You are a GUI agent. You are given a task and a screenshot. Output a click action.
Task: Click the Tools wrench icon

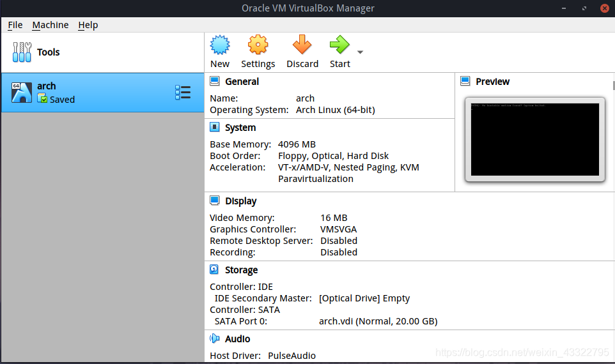[22, 52]
